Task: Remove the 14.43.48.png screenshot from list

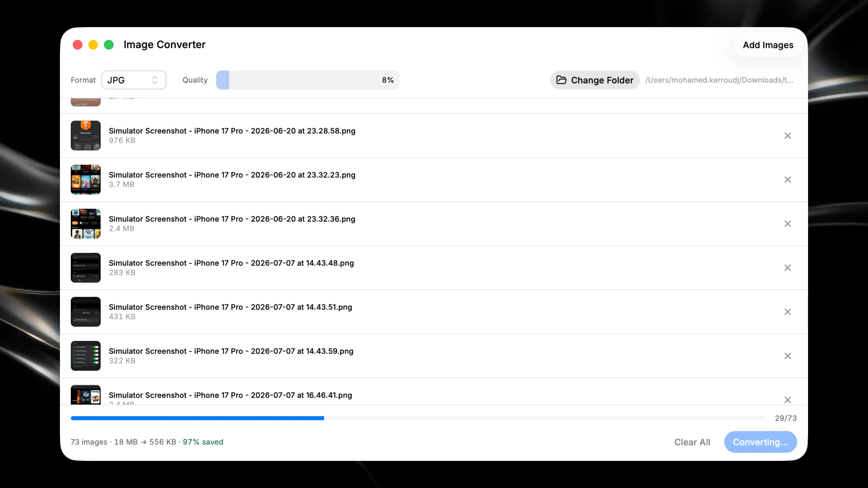Action: coord(787,268)
